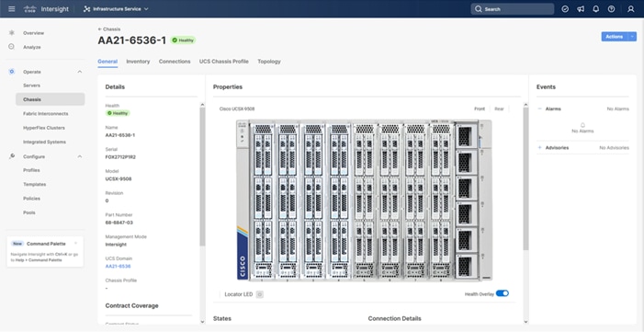Switch to the UCS Chassis Profile tab
This screenshot has width=644, height=332.
(x=224, y=62)
